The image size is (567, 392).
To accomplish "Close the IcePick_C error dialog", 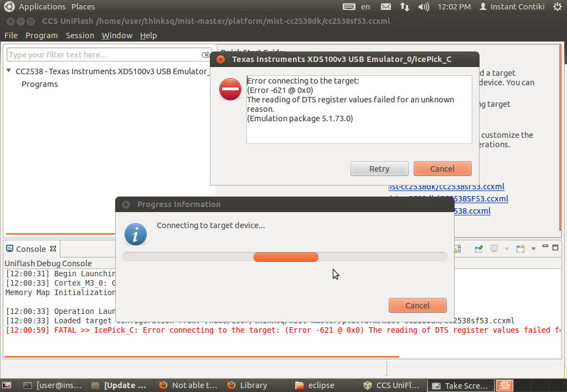I will click(220, 59).
